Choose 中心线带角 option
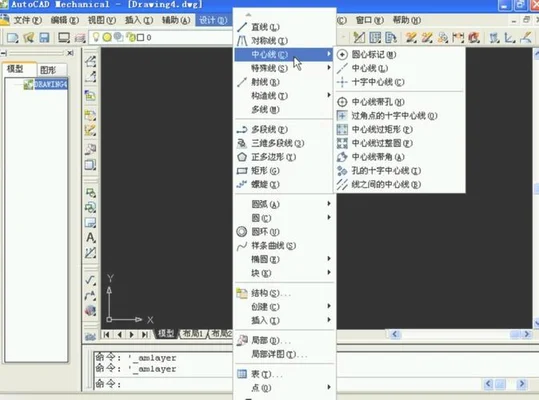 (399, 157)
